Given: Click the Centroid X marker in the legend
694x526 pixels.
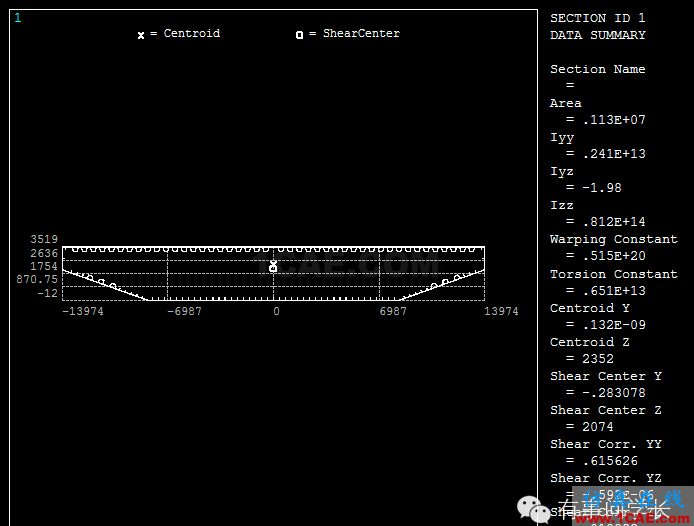Looking at the screenshot, I should (141, 35).
